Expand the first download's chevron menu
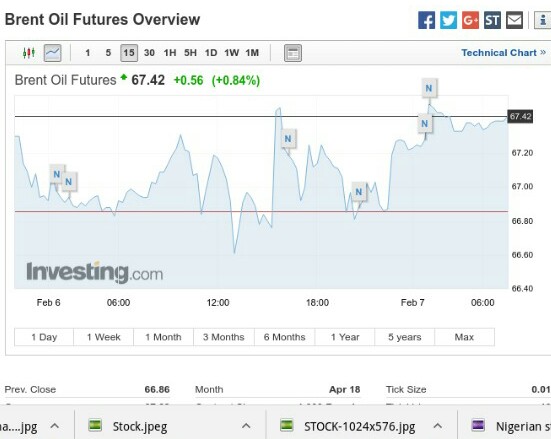Image resolution: width=551 pixels, height=439 pixels. tap(54, 426)
